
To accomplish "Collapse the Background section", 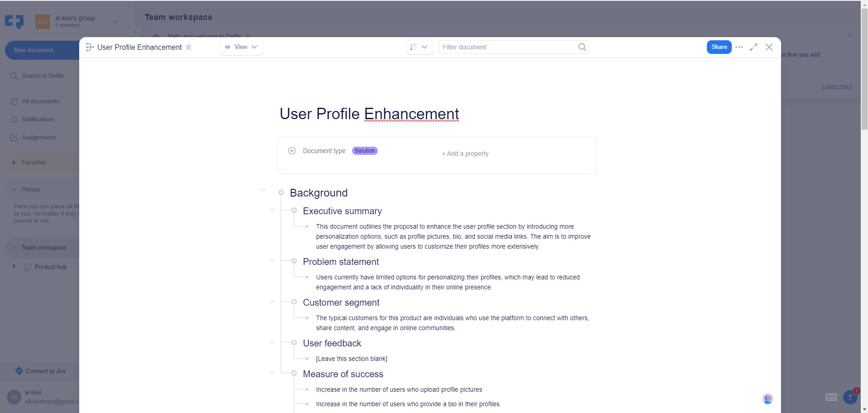I will click(x=263, y=190).
